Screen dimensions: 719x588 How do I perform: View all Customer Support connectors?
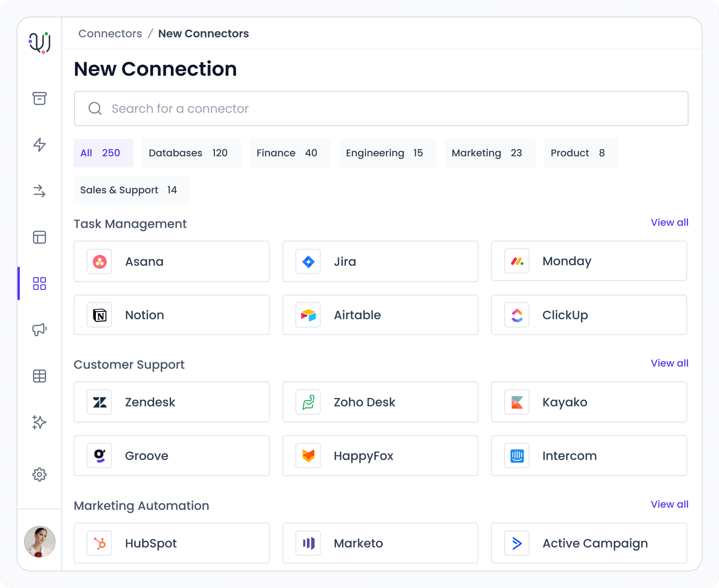[669, 363]
